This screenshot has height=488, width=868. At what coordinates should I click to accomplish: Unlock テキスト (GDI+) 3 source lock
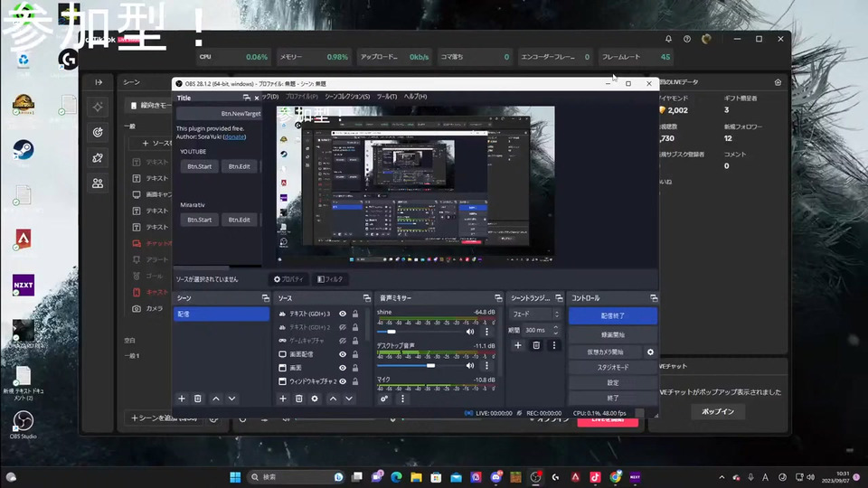(x=355, y=314)
